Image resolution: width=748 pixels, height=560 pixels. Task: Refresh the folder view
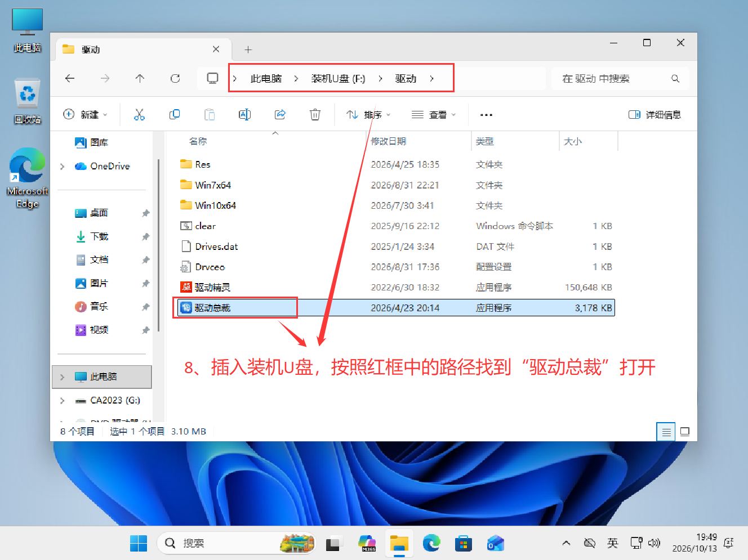click(x=175, y=79)
